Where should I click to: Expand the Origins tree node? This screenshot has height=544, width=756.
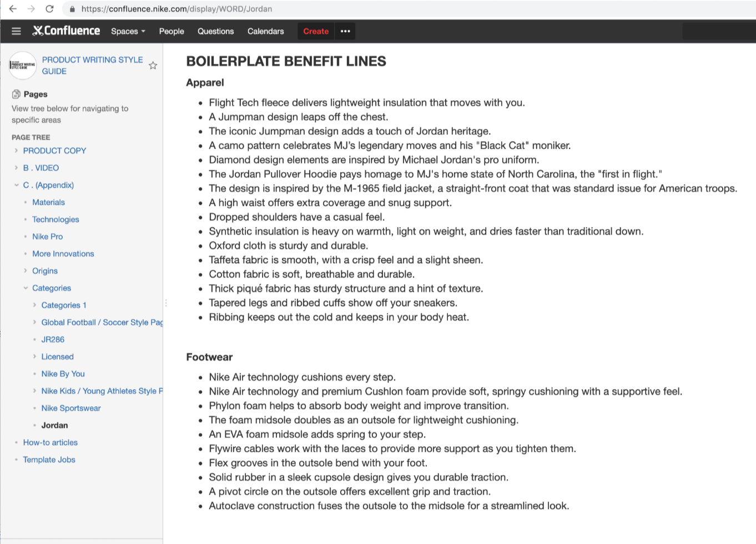point(26,271)
